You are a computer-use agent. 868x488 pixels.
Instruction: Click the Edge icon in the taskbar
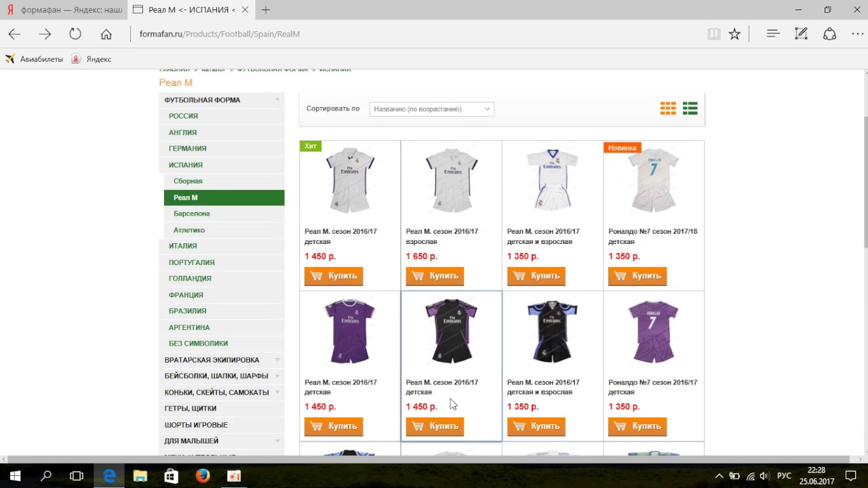(x=108, y=476)
